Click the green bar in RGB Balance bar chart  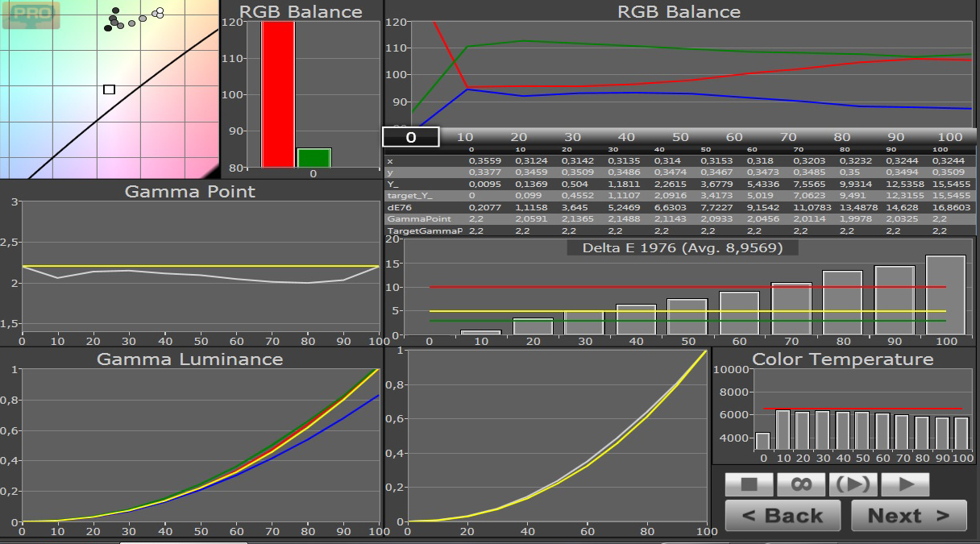314,157
